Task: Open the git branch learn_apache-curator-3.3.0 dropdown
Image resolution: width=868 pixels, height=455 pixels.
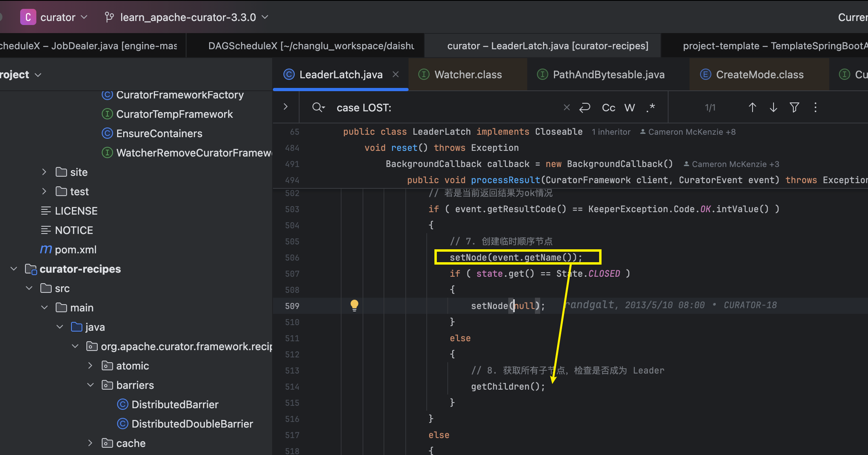Action: coord(187,17)
